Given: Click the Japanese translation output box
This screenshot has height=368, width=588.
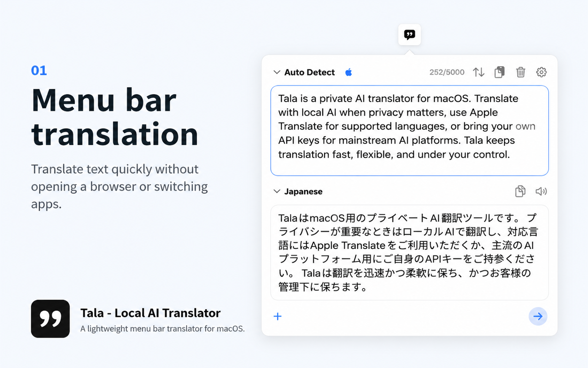Looking at the screenshot, I should click(409, 253).
